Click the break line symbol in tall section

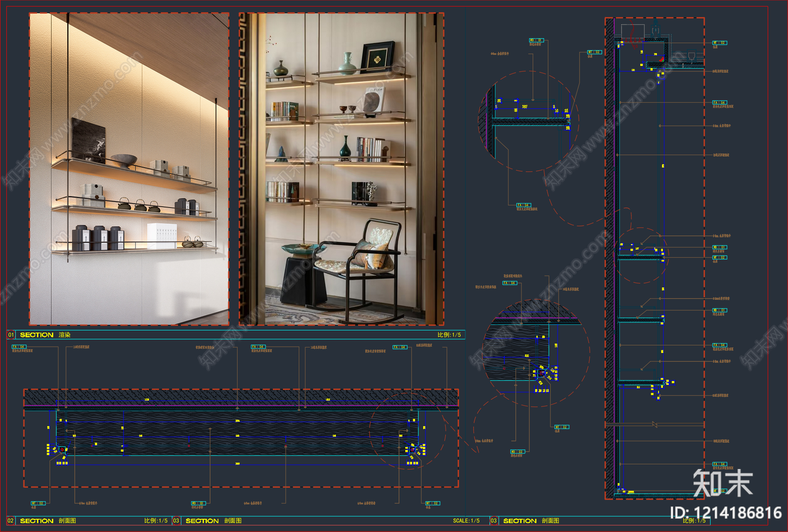click(x=654, y=424)
